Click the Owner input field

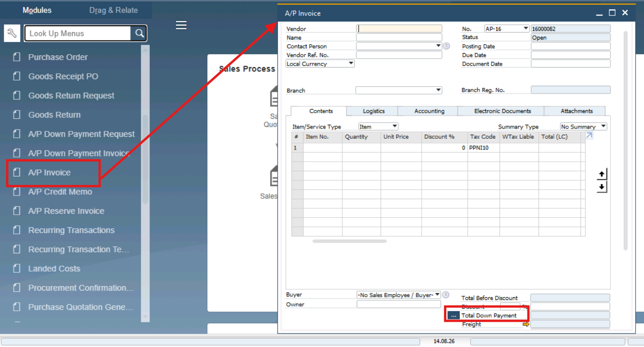(x=399, y=304)
